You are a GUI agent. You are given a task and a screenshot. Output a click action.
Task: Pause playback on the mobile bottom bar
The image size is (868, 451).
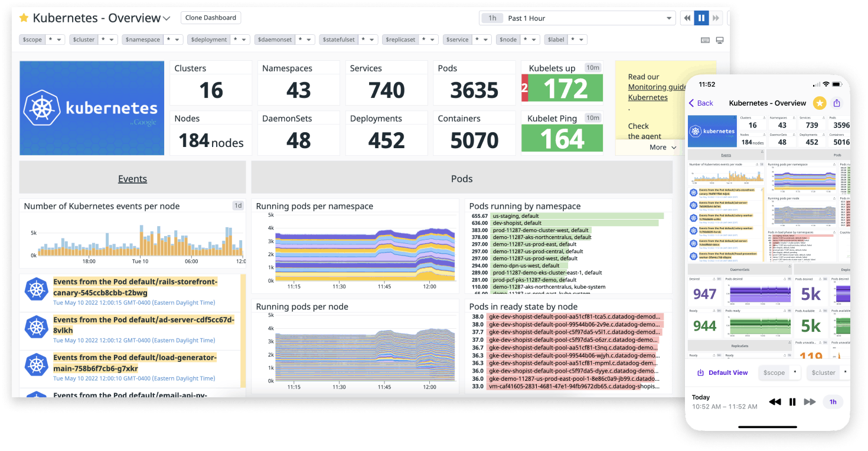click(x=792, y=401)
